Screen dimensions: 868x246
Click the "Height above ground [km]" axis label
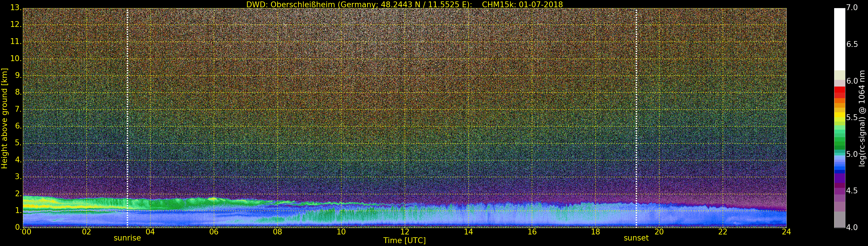[4, 118]
